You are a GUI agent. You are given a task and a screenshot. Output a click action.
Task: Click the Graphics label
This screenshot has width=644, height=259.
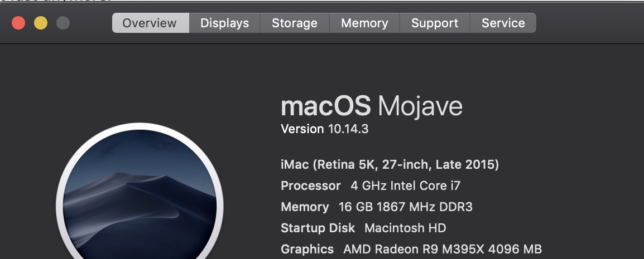(x=307, y=250)
